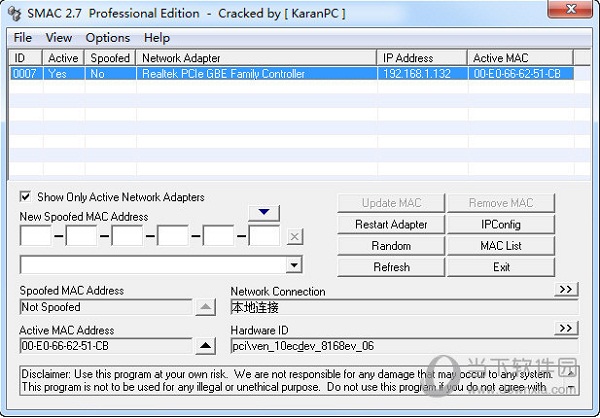Expand Hardware ID with >> button
Image resolution: width=600 pixels, height=418 pixels.
coord(566,328)
